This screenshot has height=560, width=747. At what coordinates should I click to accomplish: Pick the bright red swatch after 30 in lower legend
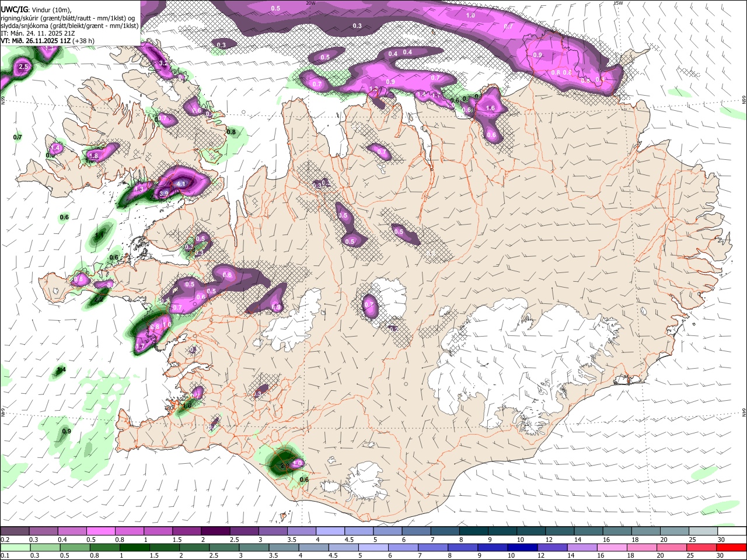tap(732, 547)
